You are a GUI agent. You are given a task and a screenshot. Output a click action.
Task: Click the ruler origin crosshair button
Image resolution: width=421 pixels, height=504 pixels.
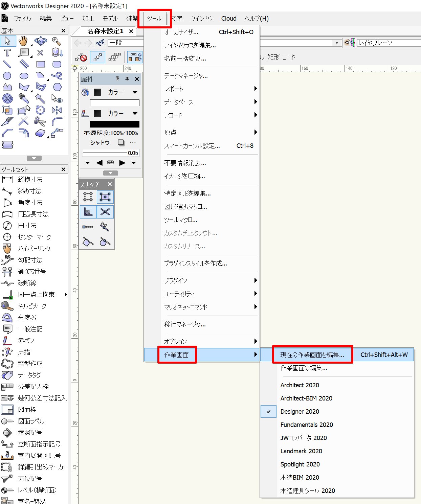pyautogui.click(x=75, y=68)
